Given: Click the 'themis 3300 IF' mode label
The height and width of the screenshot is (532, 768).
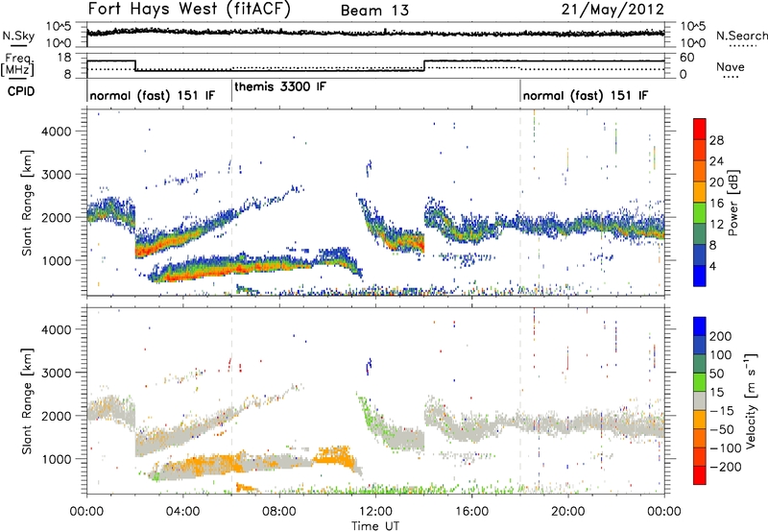Looking at the screenshot, I should 279,87.
